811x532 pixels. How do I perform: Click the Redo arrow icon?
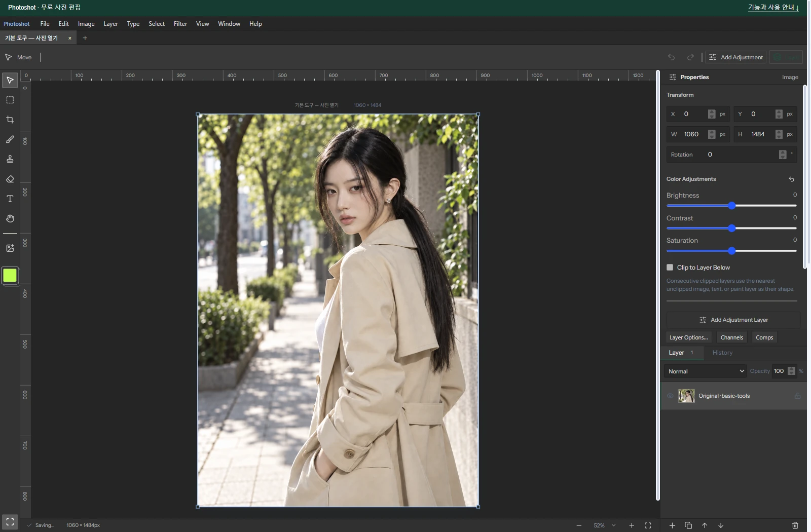point(690,57)
